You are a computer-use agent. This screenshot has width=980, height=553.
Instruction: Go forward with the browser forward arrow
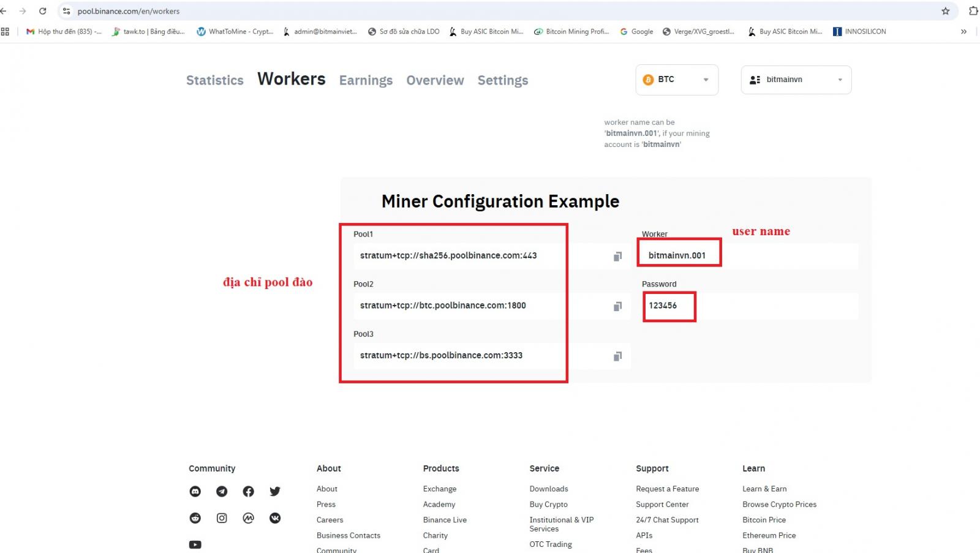(23, 11)
